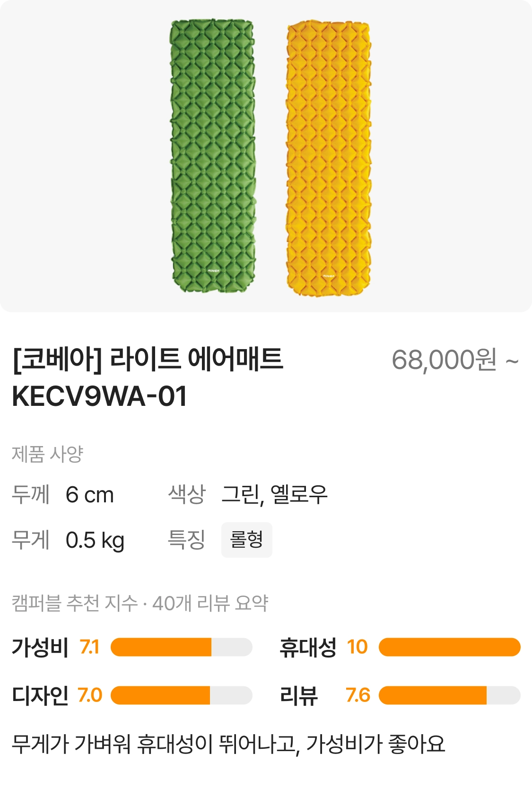This screenshot has height=789, width=532.
Task: Click the 디자인 score 7.0
Action: pos(90,695)
